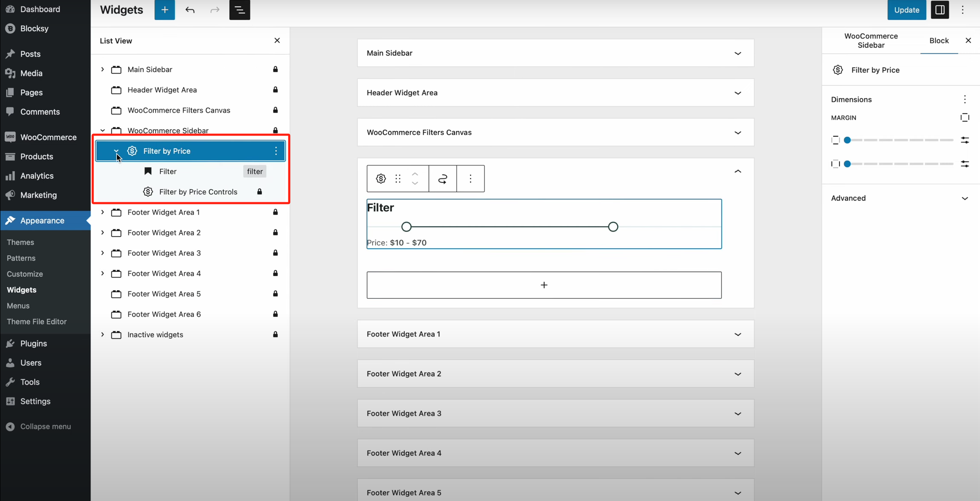980x501 pixels.
Task: Open Dimensions panel options menu
Action: pyautogui.click(x=965, y=99)
